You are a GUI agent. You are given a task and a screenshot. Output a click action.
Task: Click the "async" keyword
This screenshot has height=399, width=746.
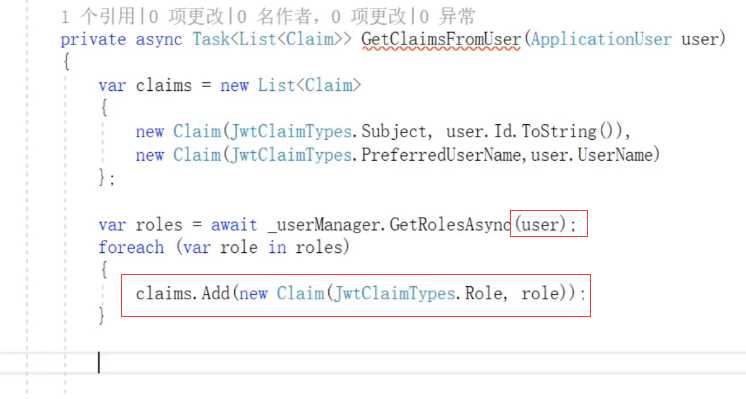[159, 39]
